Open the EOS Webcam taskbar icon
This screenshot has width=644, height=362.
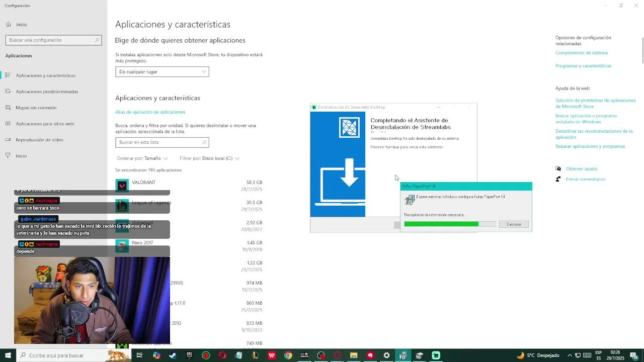click(x=304, y=355)
